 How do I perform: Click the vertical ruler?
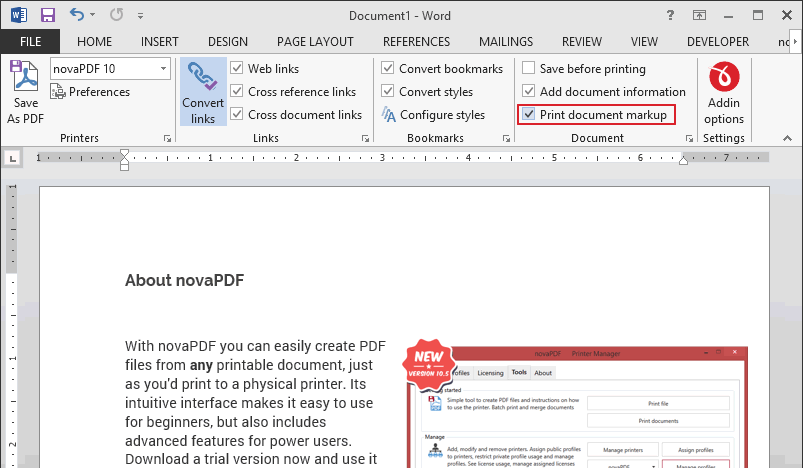12,325
